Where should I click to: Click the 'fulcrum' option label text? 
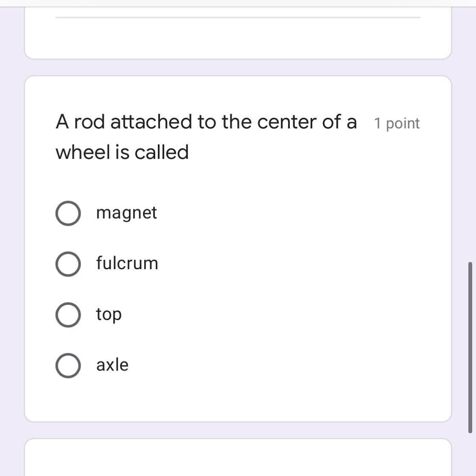click(127, 263)
